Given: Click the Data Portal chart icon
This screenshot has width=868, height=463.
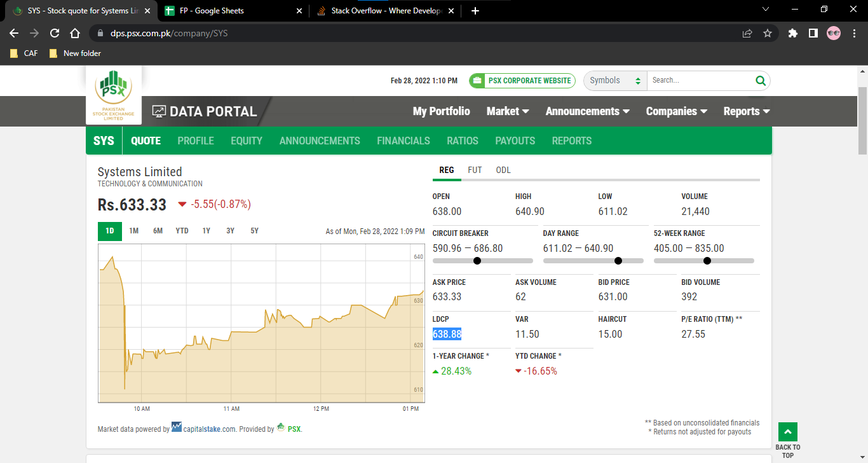Looking at the screenshot, I should click(x=159, y=111).
